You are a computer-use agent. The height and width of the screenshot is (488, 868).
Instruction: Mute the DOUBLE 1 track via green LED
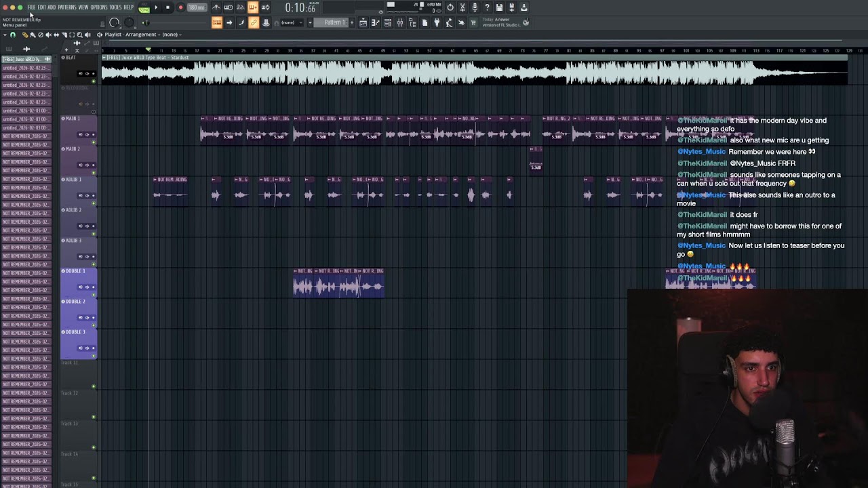click(94, 295)
